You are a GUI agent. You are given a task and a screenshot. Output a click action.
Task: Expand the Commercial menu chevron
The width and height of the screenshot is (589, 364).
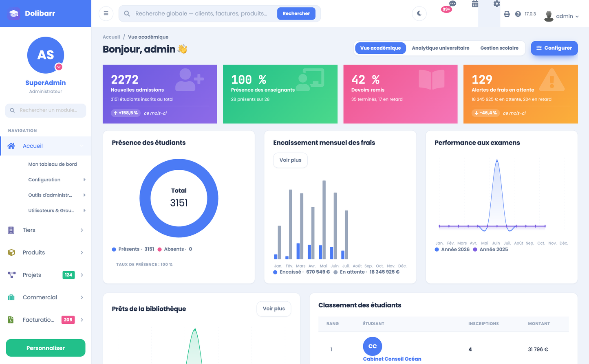82,297
